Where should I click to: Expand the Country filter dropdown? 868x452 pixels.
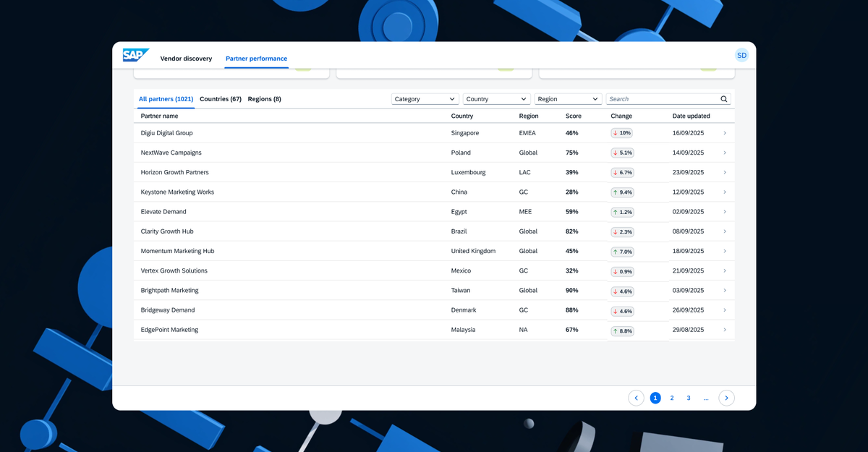[497, 99]
